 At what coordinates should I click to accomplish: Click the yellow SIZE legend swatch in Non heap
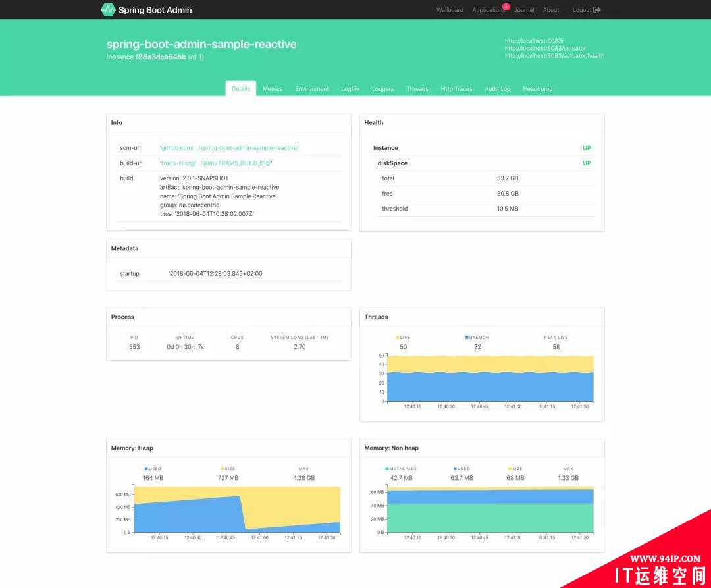tap(510, 469)
